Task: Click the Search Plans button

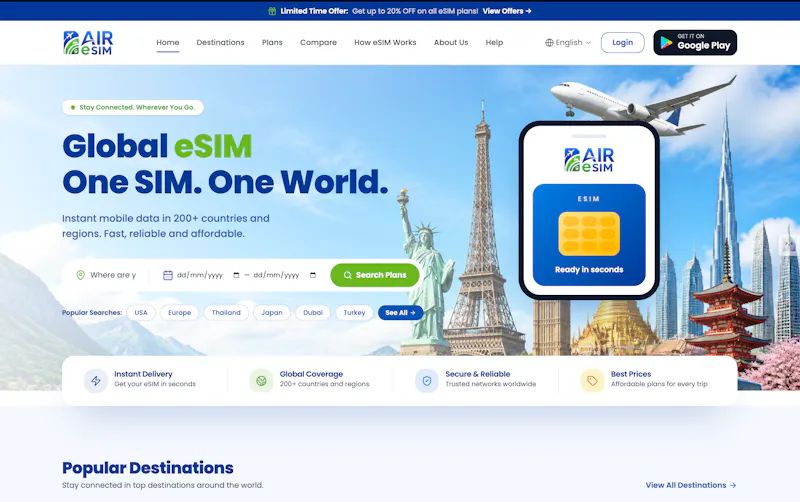Action: click(375, 275)
